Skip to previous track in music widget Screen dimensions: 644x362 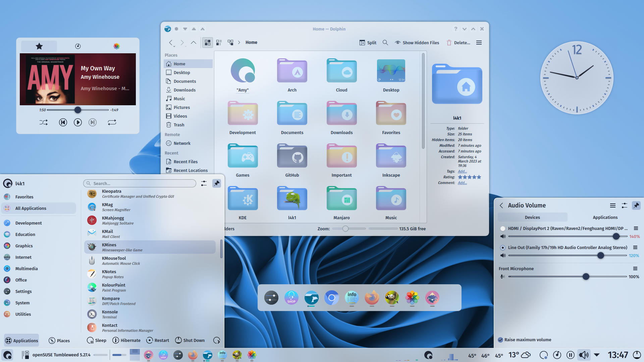pyautogui.click(x=63, y=122)
